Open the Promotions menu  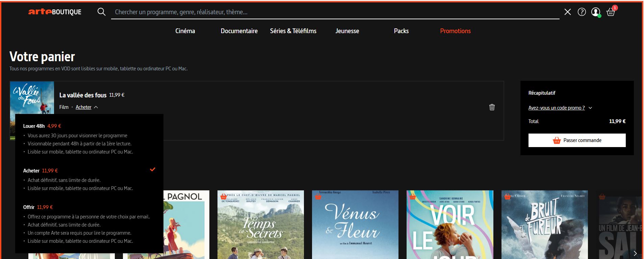pos(455,31)
